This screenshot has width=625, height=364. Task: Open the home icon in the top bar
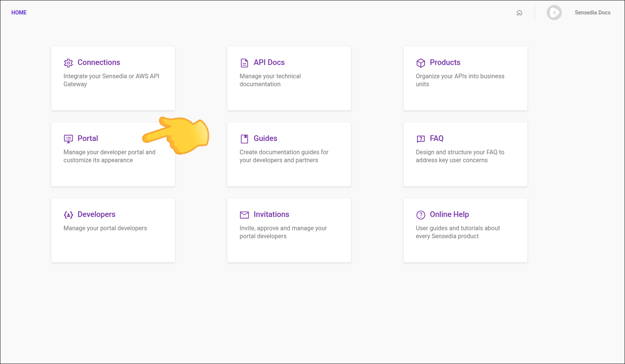point(519,13)
